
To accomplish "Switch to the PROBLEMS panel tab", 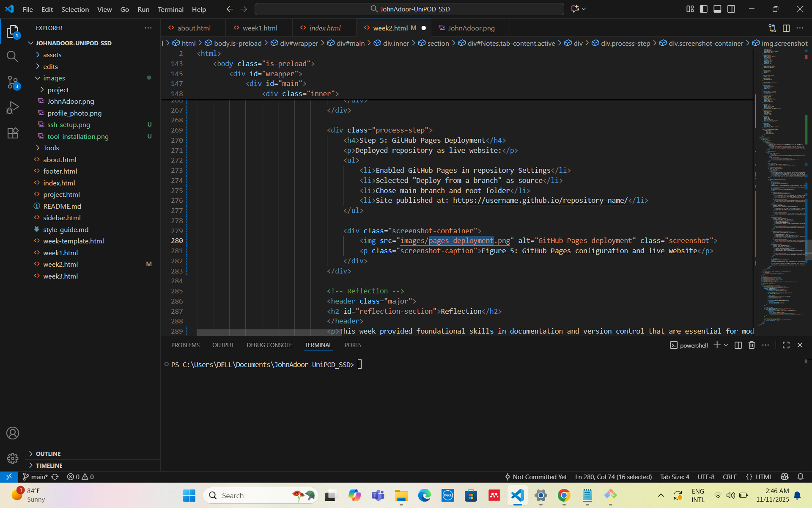I will (x=185, y=345).
